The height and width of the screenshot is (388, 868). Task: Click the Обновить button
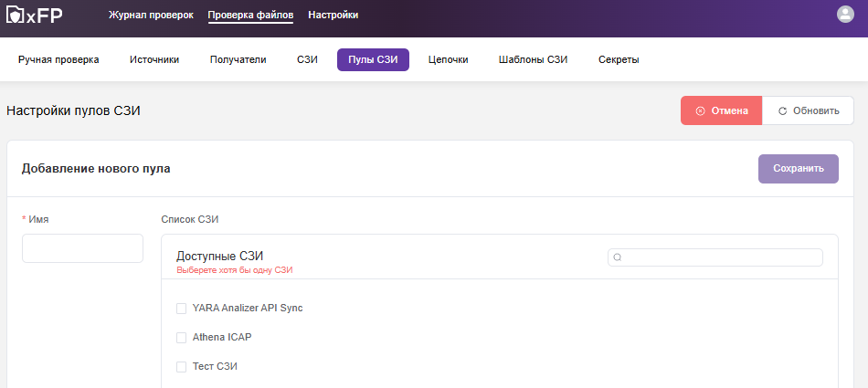pyautogui.click(x=809, y=110)
